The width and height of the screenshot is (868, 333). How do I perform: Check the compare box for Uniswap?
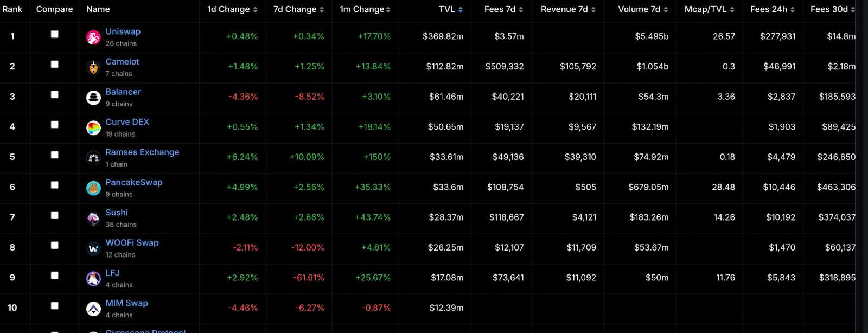coord(54,34)
